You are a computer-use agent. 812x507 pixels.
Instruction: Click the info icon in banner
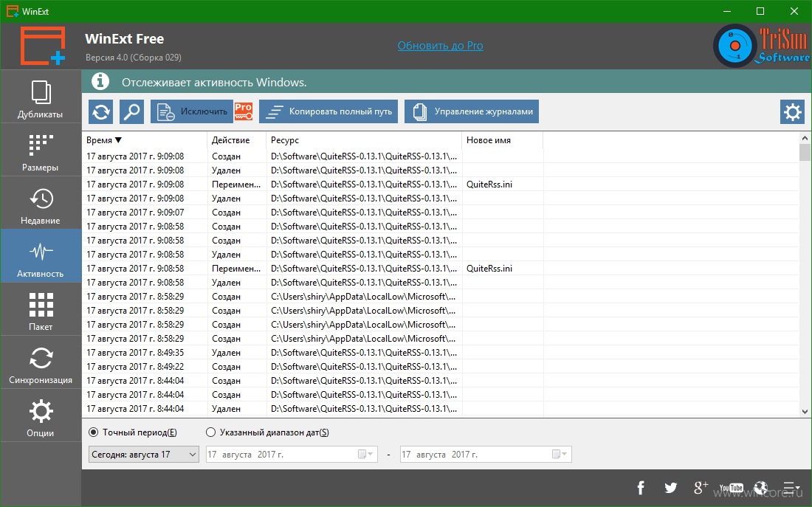pos(100,82)
